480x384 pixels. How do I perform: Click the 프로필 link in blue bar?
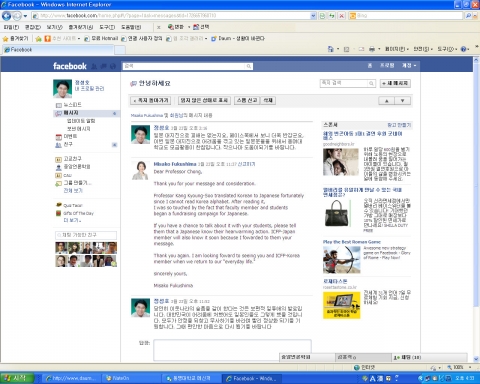pos(387,66)
